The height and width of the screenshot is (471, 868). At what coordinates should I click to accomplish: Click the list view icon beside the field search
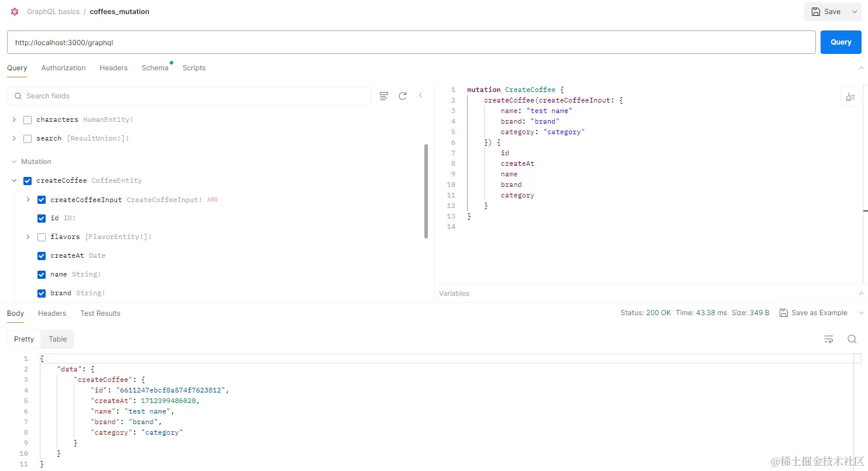click(384, 96)
